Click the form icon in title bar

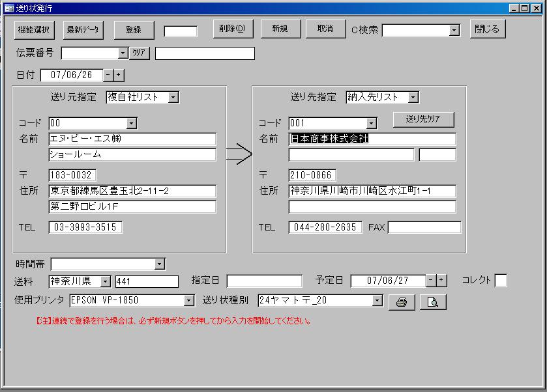8,8
